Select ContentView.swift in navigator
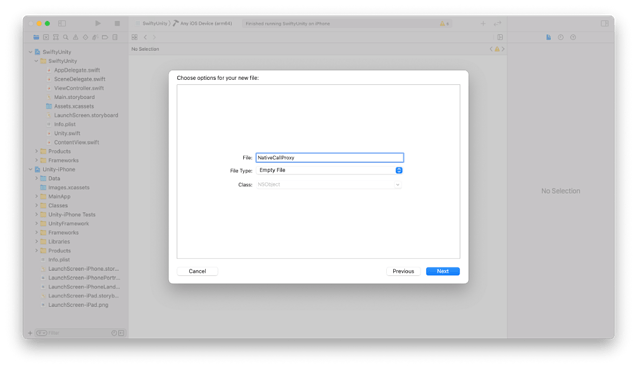The width and height of the screenshot is (637, 368). (x=76, y=142)
